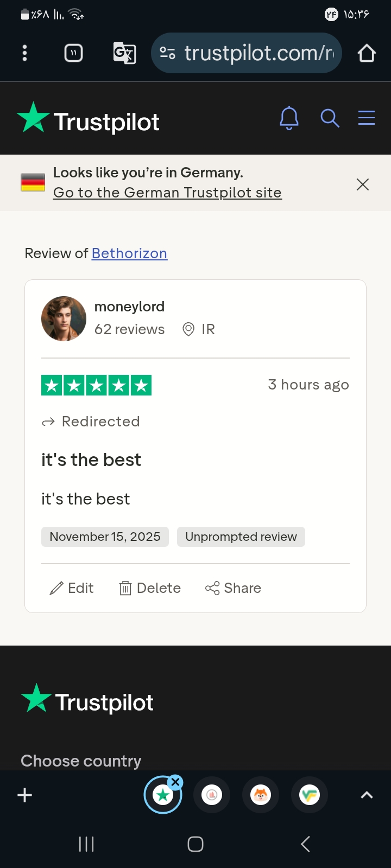Open the browser three-dot menu
The width and height of the screenshot is (391, 868).
point(24,53)
